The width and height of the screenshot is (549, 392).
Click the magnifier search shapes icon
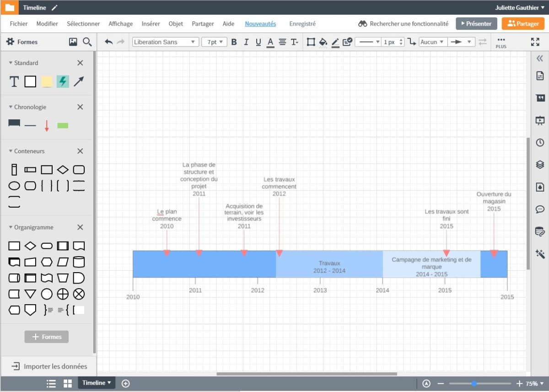[x=87, y=42]
